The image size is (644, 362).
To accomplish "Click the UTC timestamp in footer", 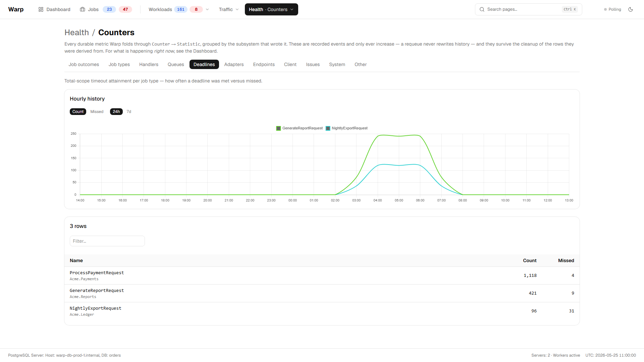I will pyautogui.click(x=610, y=355).
